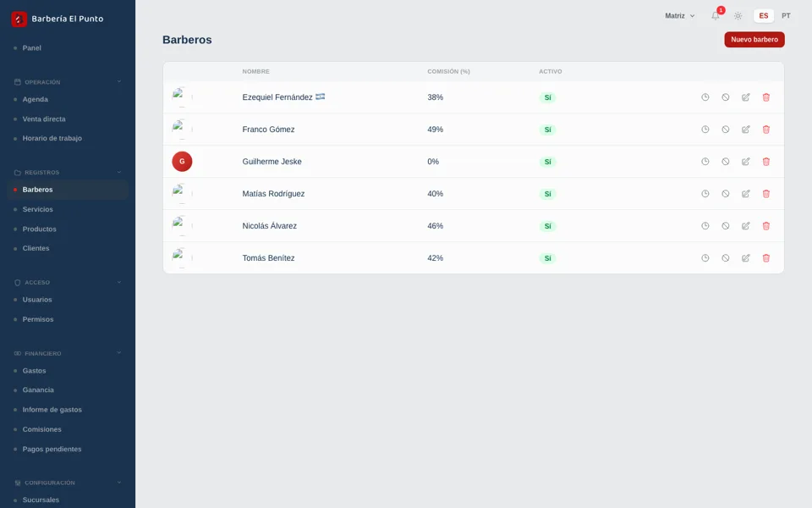This screenshot has width=812, height=508.
Task: Click the Nombre column header
Action: point(255,71)
